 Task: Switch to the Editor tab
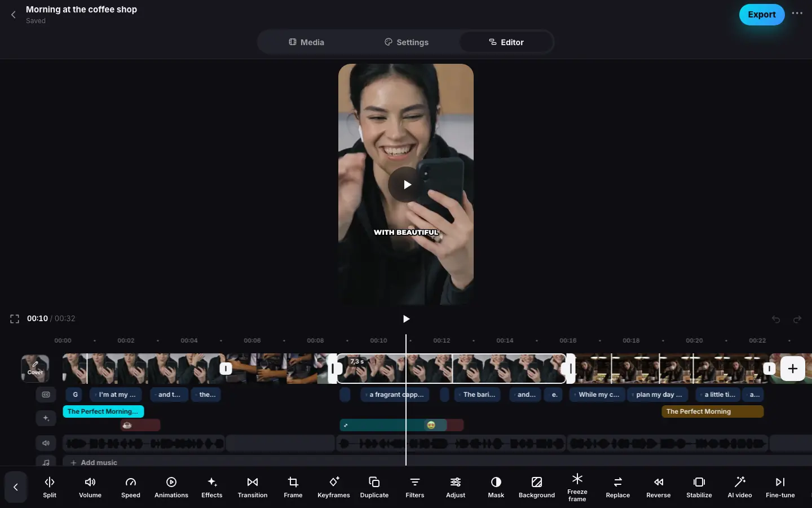click(x=506, y=42)
